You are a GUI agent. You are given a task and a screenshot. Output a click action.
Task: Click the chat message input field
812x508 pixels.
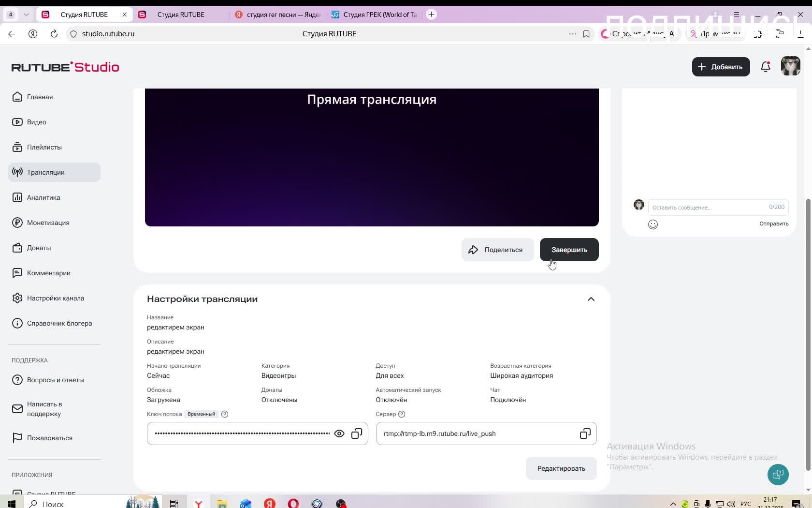click(x=708, y=207)
